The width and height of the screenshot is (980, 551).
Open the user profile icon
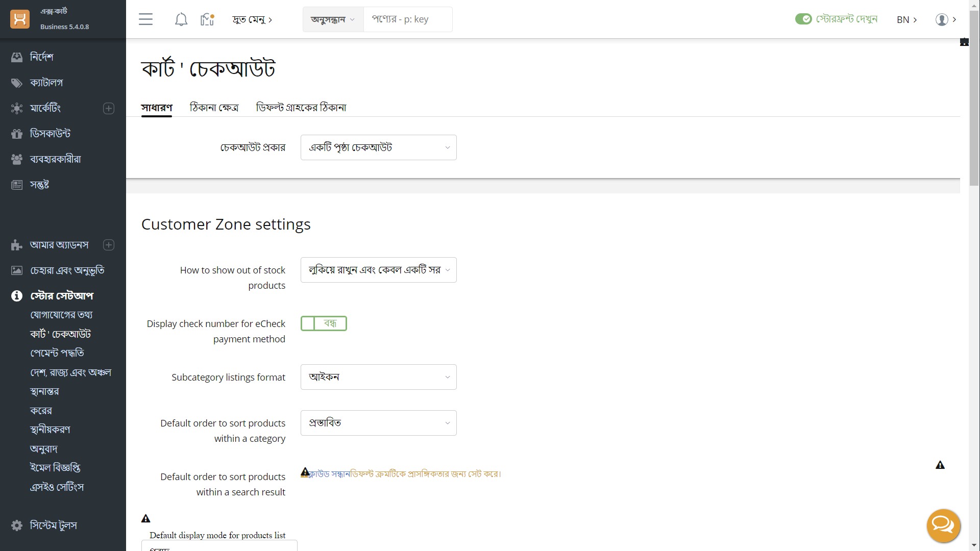[942, 19]
